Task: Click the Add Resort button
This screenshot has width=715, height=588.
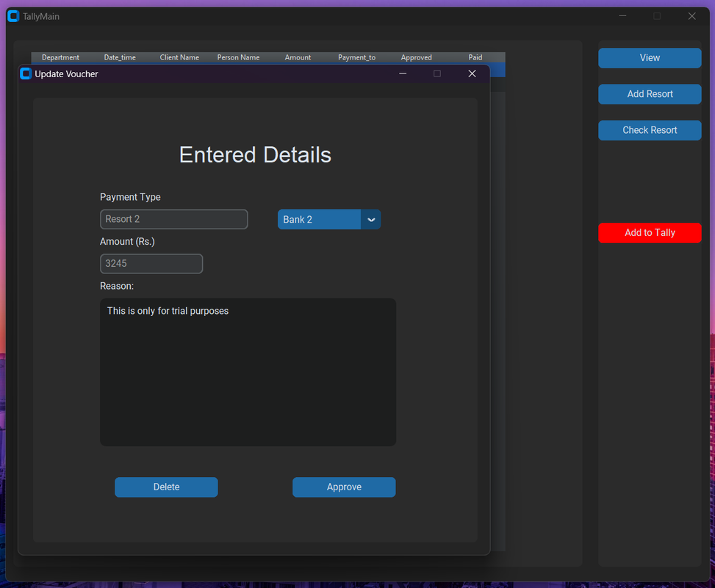Action: [650, 94]
